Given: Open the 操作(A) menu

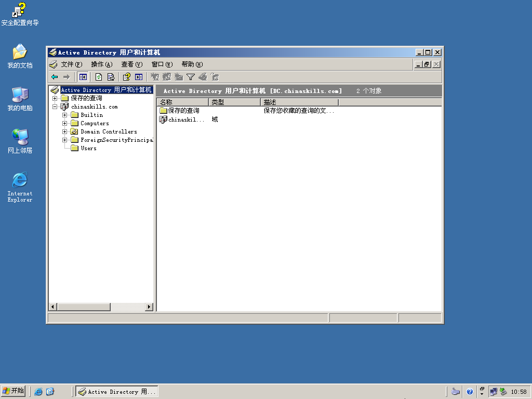Looking at the screenshot, I should 101,64.
